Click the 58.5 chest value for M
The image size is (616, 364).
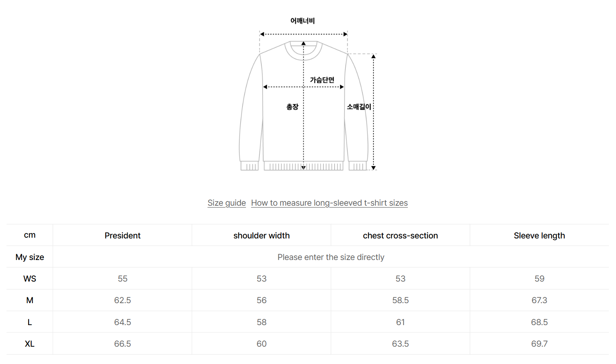click(400, 300)
